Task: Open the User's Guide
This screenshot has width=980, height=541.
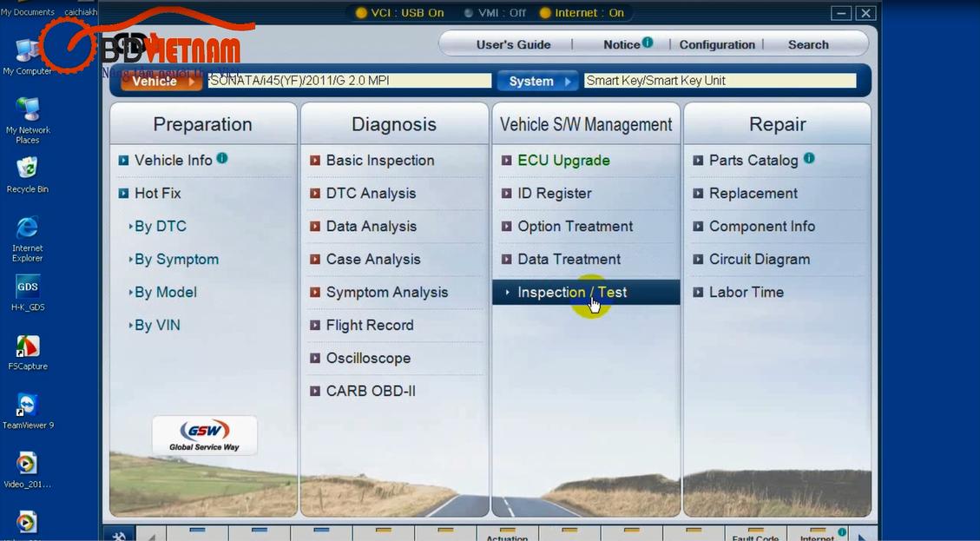Action: pyautogui.click(x=513, y=44)
